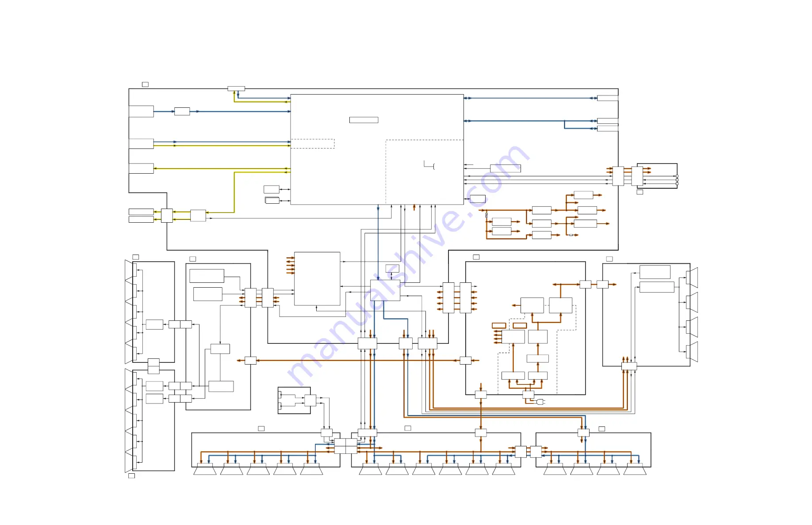Click the small dashed rectangle on the large block's left edge
812x525 pixels.
pyautogui.click(x=312, y=144)
